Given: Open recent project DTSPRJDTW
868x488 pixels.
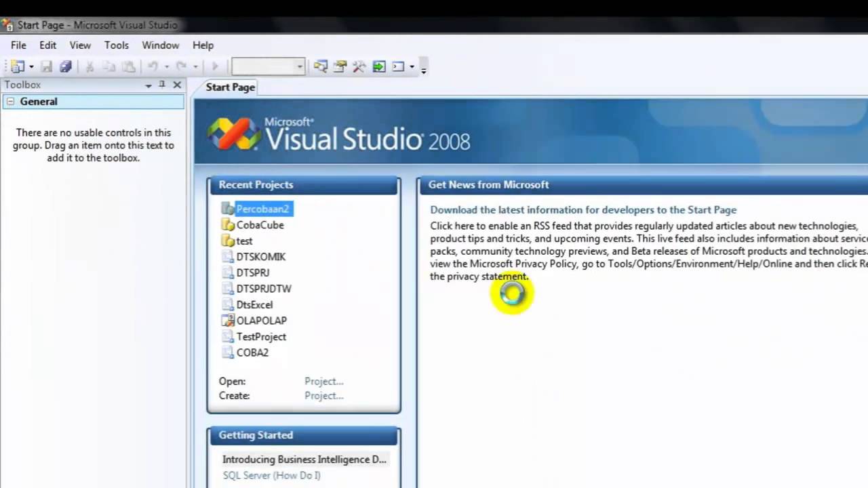Looking at the screenshot, I should coord(264,289).
